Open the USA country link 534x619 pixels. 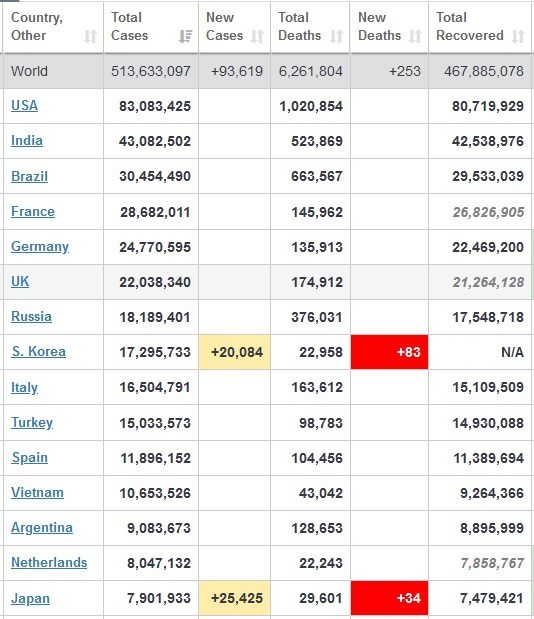[x=24, y=105]
